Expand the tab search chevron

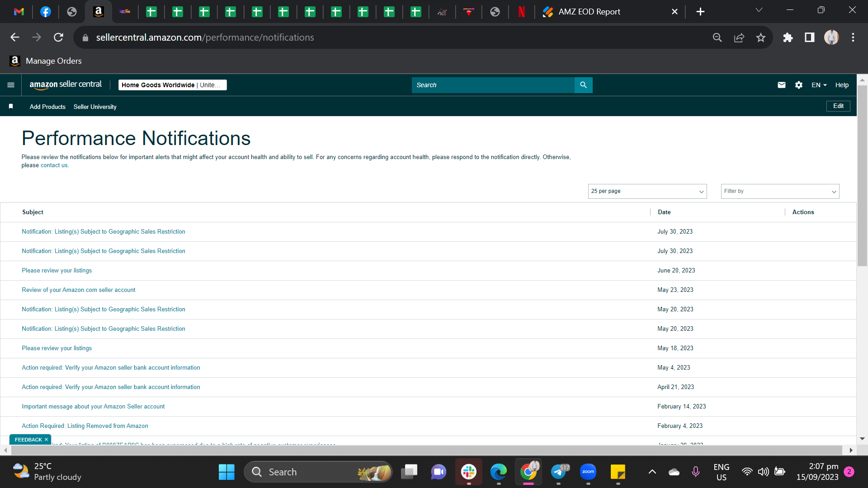(759, 10)
